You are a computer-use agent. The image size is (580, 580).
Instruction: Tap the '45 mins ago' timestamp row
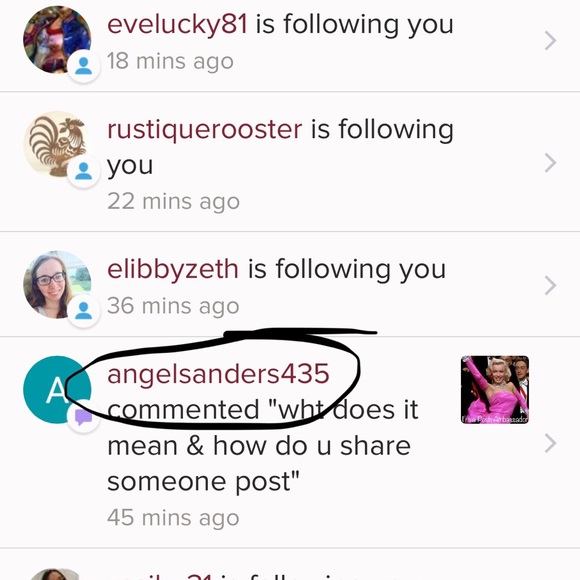[173, 517]
